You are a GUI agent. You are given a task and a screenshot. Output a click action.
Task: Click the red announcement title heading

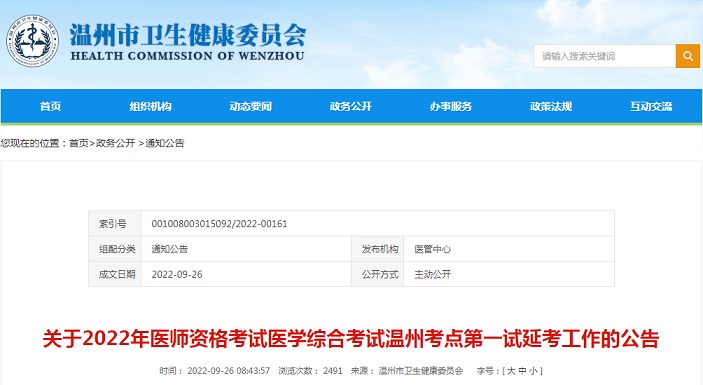tap(351, 339)
